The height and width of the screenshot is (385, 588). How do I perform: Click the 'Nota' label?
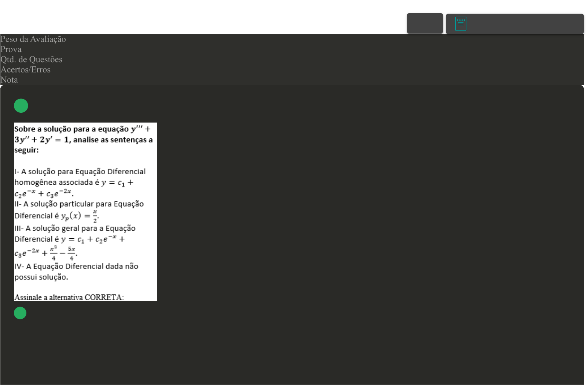coord(9,80)
